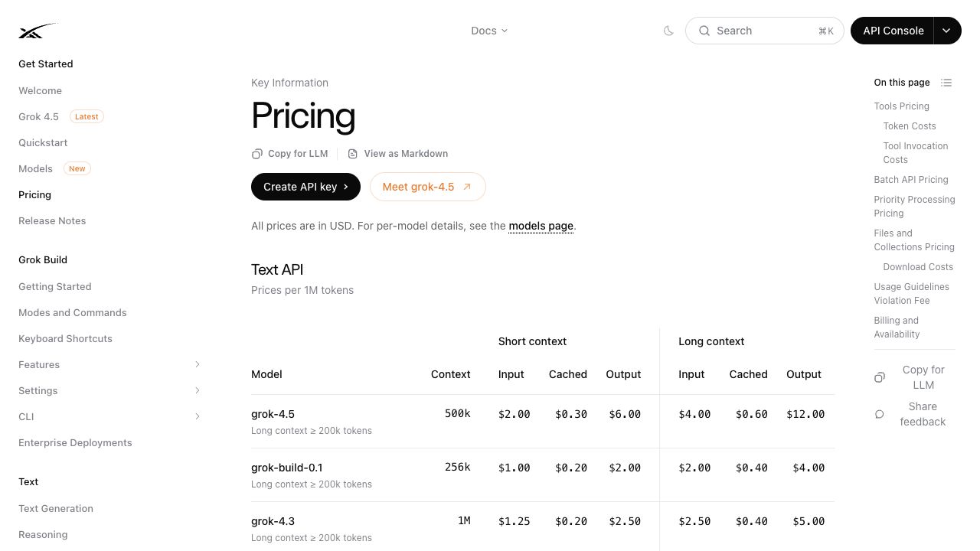
Task: Click Copy for LLM in right sidebar
Action: coord(913,377)
